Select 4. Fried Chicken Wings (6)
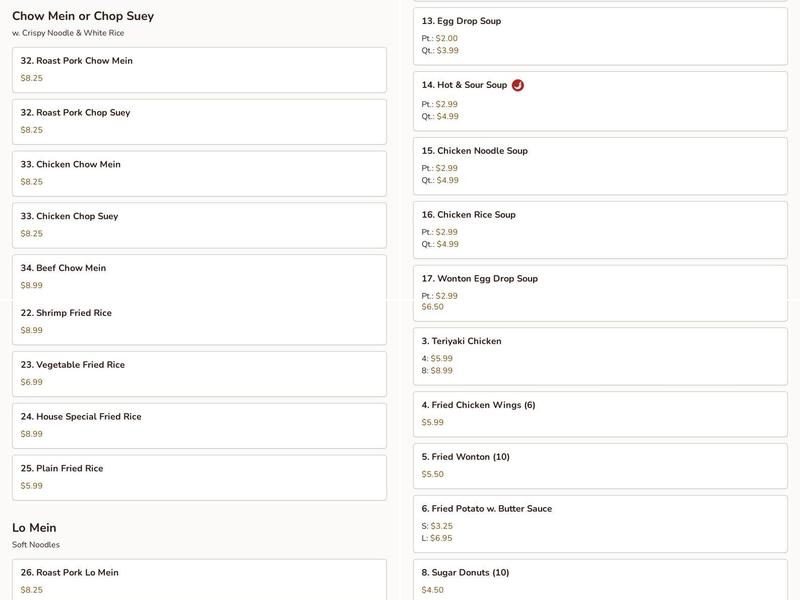 (x=600, y=414)
